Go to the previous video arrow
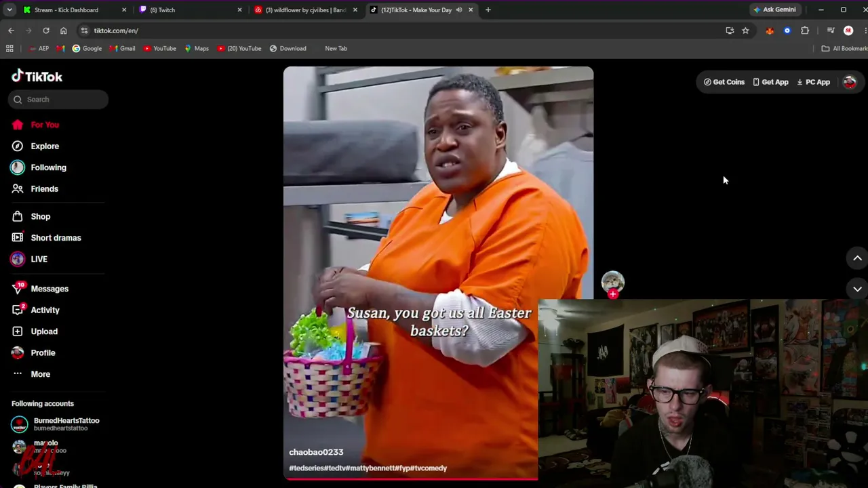Image resolution: width=868 pixels, height=488 pixels. pyautogui.click(x=857, y=258)
